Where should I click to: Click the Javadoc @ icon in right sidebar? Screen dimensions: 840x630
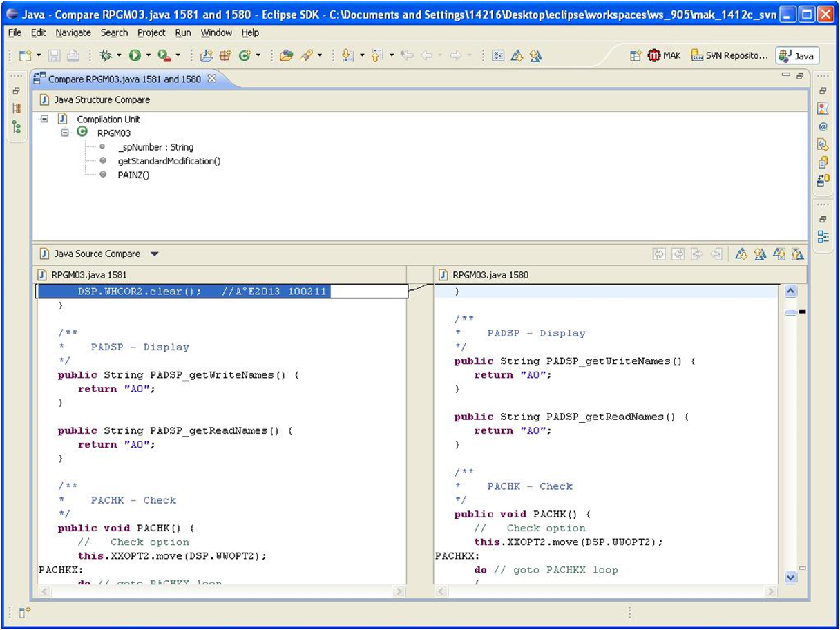[x=823, y=127]
